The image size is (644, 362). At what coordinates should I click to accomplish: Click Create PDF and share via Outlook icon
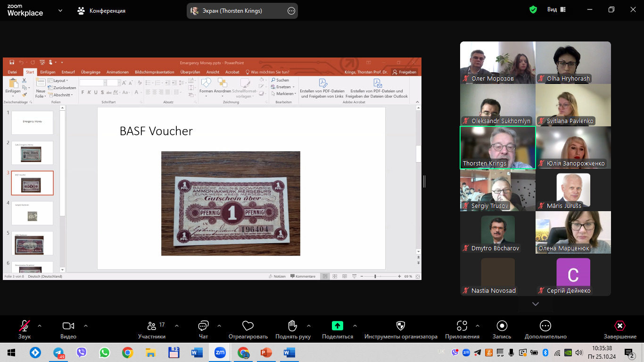[377, 83]
